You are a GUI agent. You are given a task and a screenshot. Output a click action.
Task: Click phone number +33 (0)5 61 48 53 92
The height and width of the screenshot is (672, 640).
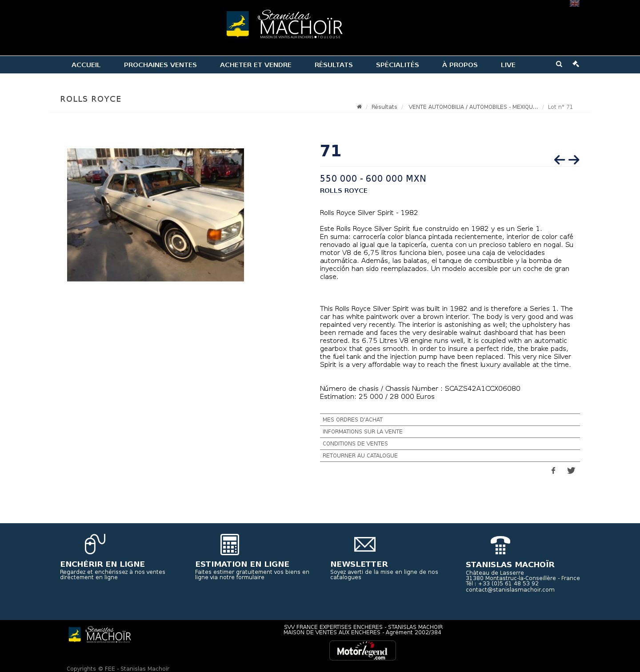pyautogui.click(x=508, y=584)
